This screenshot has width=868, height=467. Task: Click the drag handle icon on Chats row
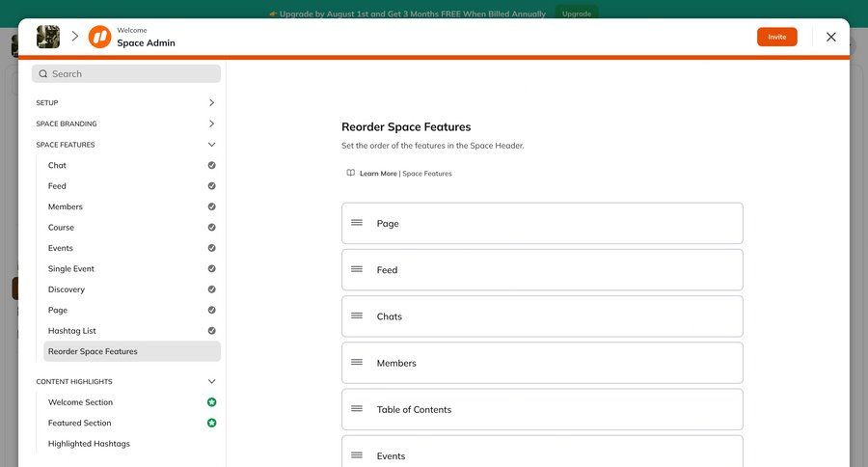[x=357, y=316]
